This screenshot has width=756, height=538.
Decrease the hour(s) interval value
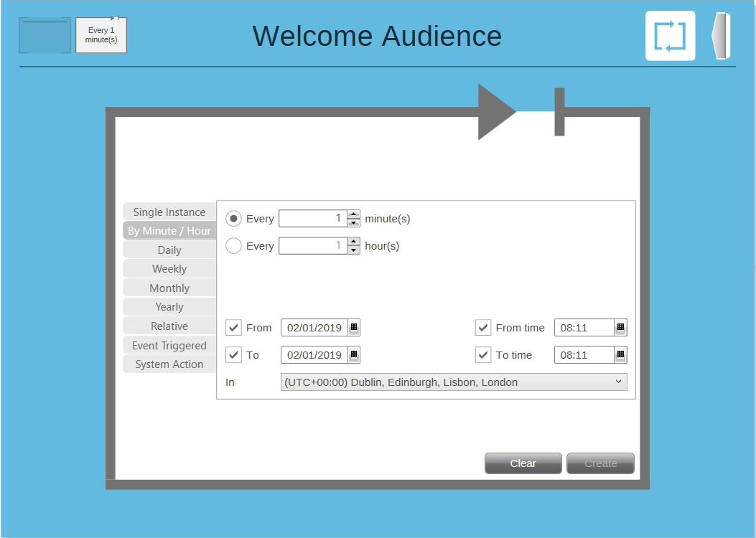coord(354,250)
